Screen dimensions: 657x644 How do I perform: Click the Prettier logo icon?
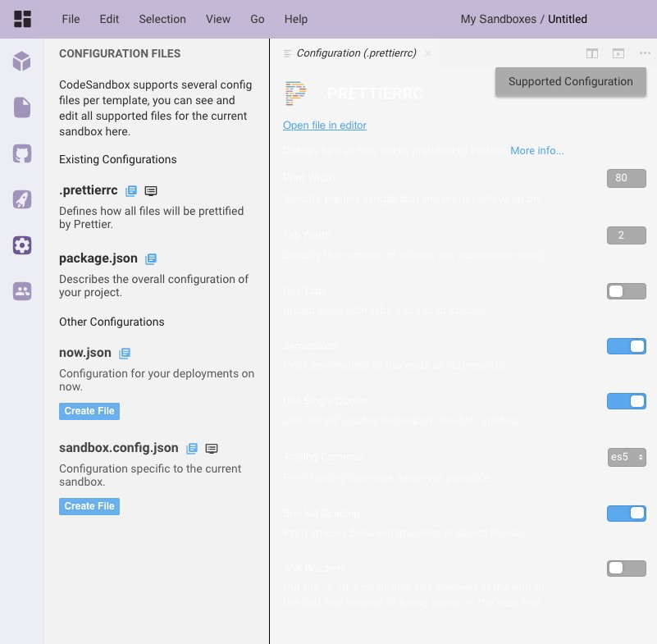(295, 94)
